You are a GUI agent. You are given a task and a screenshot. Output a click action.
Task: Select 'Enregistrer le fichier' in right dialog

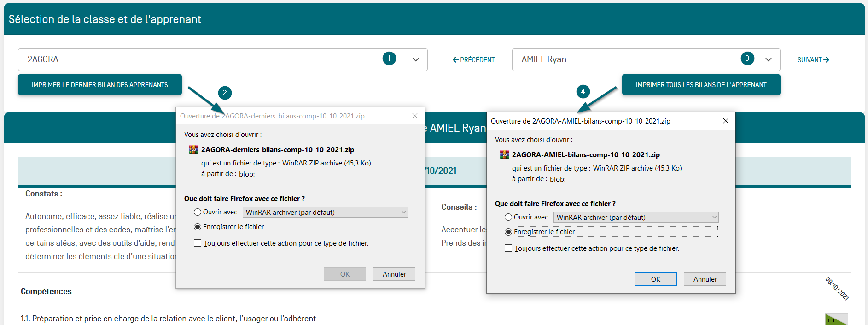(x=508, y=232)
